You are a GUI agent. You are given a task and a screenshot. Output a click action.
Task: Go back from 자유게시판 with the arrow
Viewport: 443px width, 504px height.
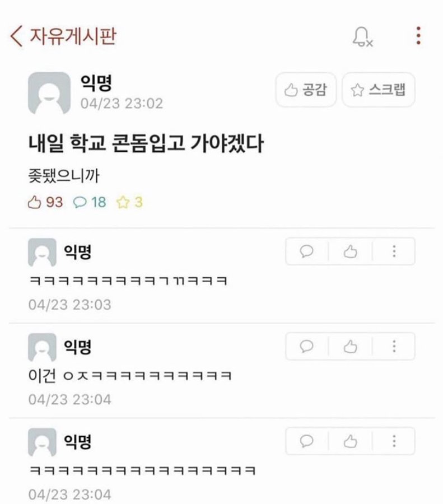click(x=17, y=36)
